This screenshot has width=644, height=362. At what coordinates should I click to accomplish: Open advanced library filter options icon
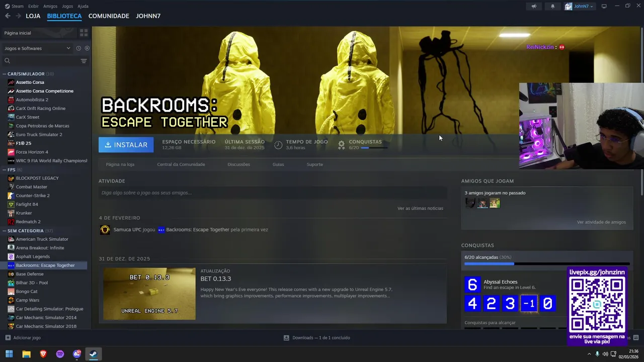[84, 61]
